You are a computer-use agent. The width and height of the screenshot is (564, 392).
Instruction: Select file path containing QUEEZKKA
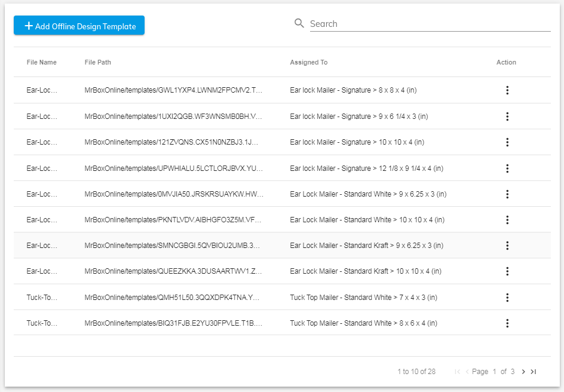tap(173, 271)
